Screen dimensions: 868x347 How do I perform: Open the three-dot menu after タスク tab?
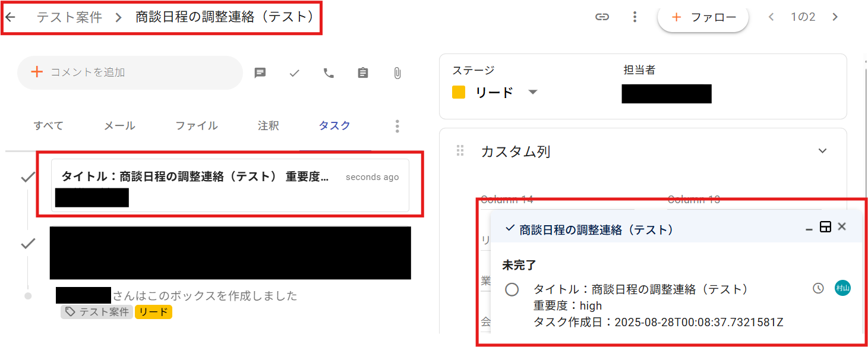[x=397, y=126]
